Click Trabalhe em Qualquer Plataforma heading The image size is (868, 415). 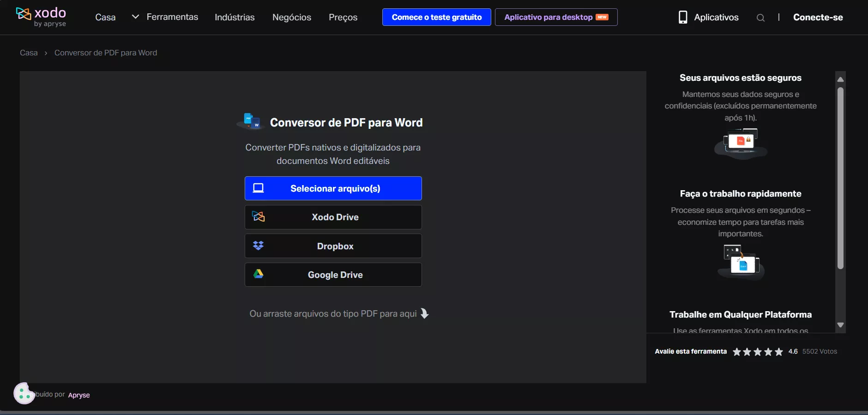[741, 314]
